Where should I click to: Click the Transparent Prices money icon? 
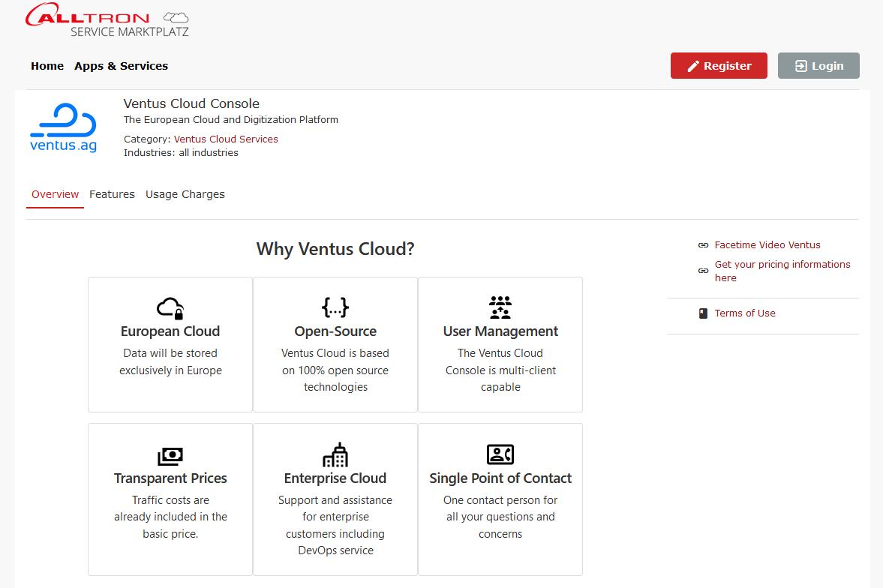[x=170, y=456]
